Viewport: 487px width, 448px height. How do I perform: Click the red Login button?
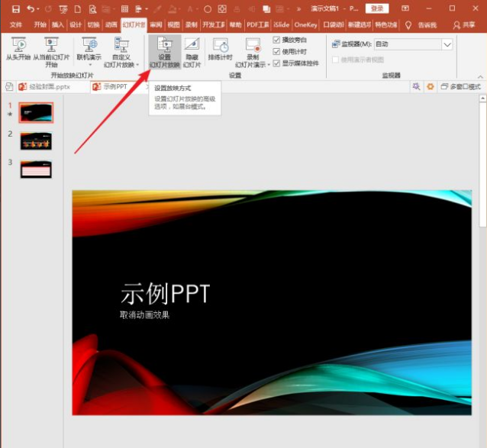pos(376,8)
